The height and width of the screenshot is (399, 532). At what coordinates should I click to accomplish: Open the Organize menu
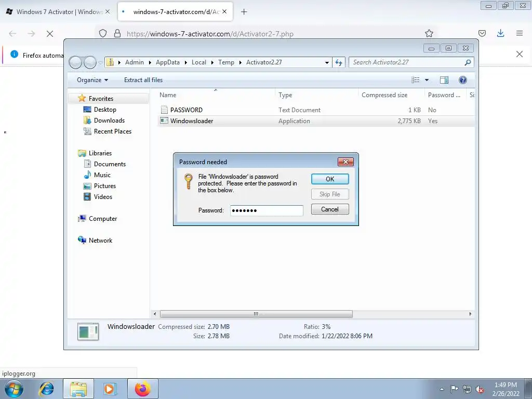[92, 80]
